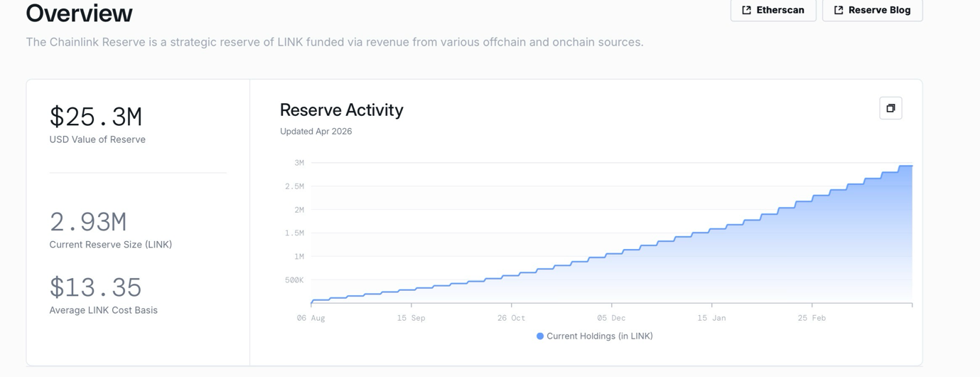Click the 15 Sep x-axis label
Image resolution: width=980 pixels, height=377 pixels.
[411, 318]
